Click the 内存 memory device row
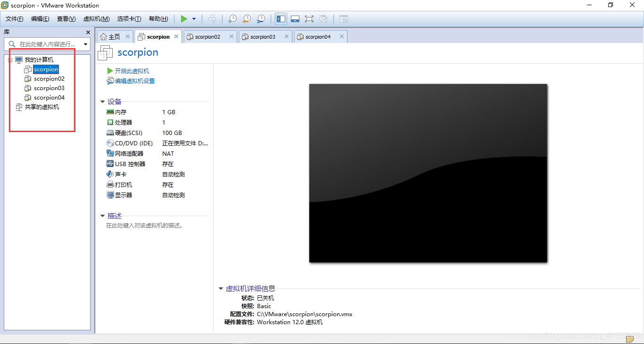The image size is (644, 344). (x=157, y=112)
